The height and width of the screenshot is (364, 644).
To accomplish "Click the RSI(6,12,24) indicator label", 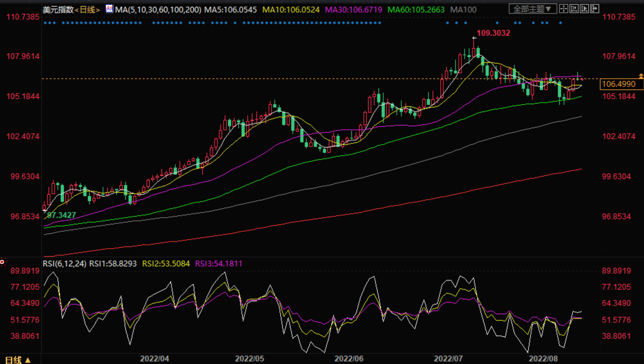I will click(65, 264).
